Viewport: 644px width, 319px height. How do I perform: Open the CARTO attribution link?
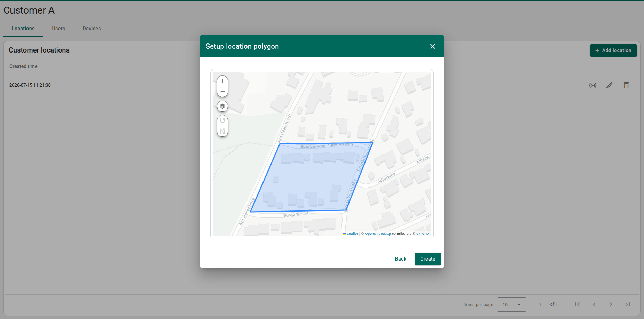[422, 234]
